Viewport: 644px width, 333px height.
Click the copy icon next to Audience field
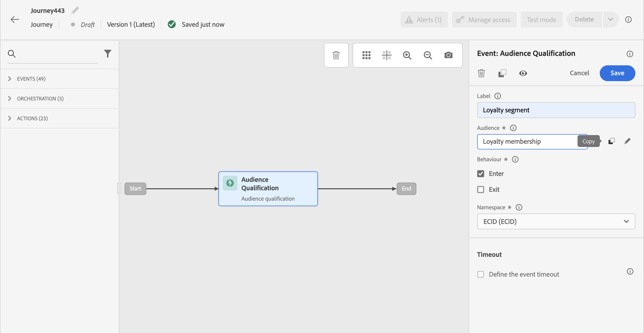pyautogui.click(x=611, y=141)
